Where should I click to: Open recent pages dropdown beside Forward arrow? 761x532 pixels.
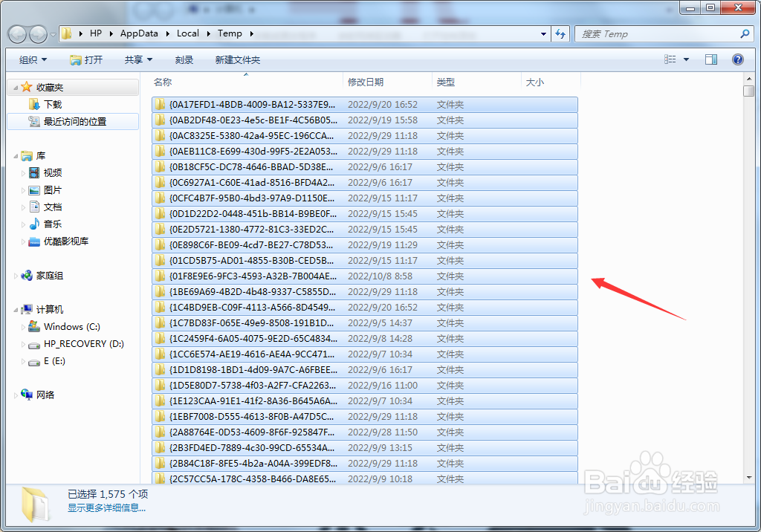point(53,34)
